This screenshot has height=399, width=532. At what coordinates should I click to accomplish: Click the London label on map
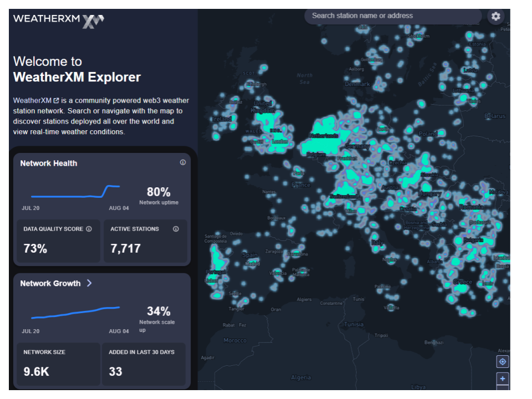[279, 141]
